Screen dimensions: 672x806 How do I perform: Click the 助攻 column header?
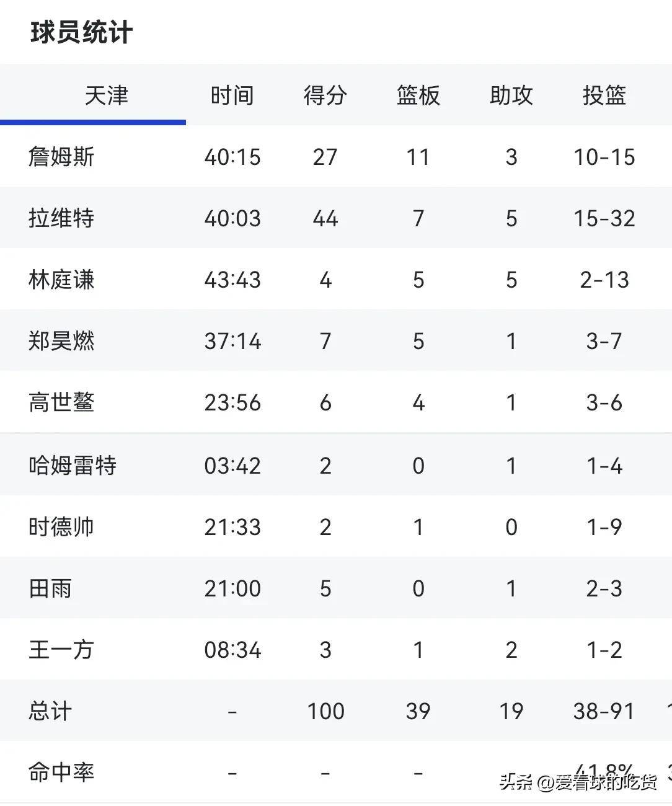point(511,94)
